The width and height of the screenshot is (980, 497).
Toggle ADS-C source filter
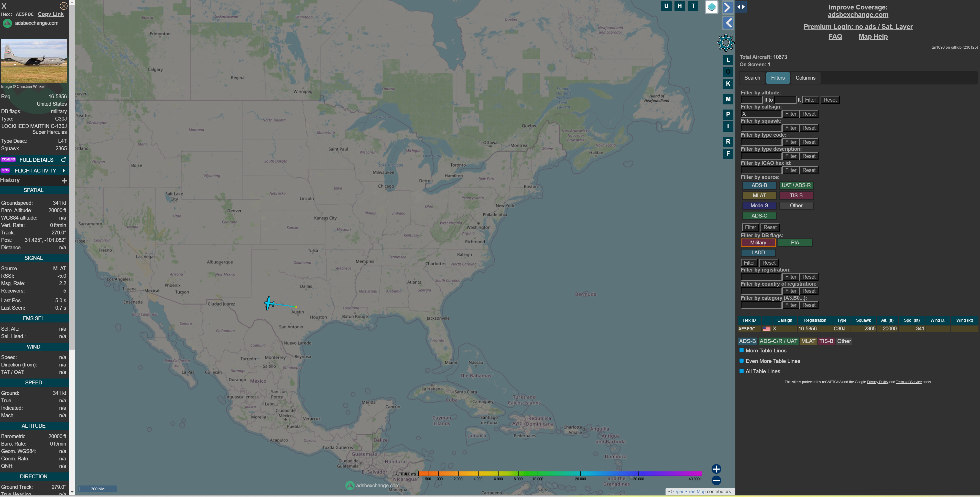(759, 216)
